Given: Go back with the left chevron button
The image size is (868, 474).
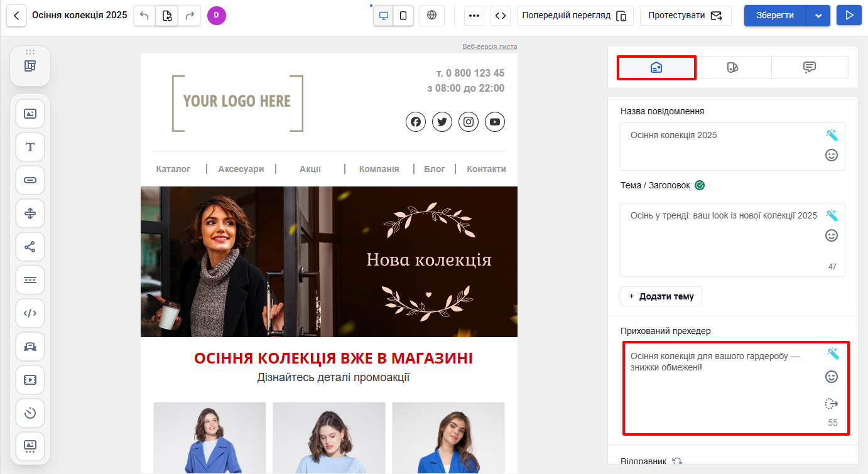Looking at the screenshot, I should click(x=16, y=16).
